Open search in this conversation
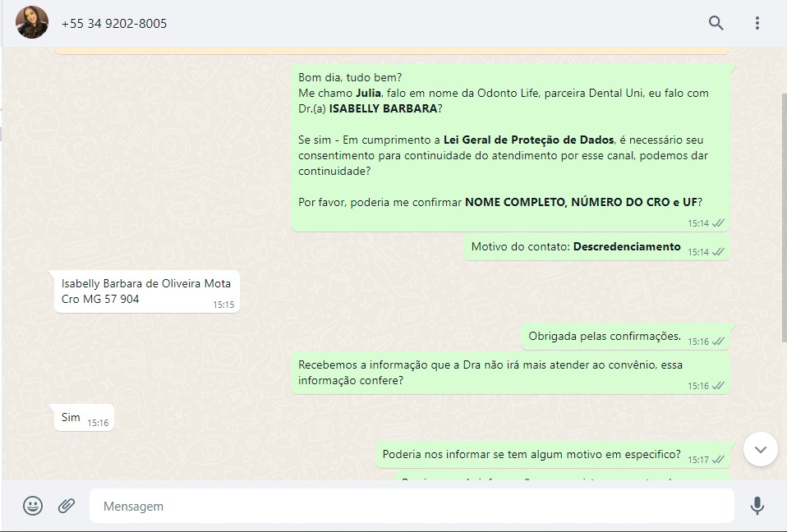 pos(716,23)
